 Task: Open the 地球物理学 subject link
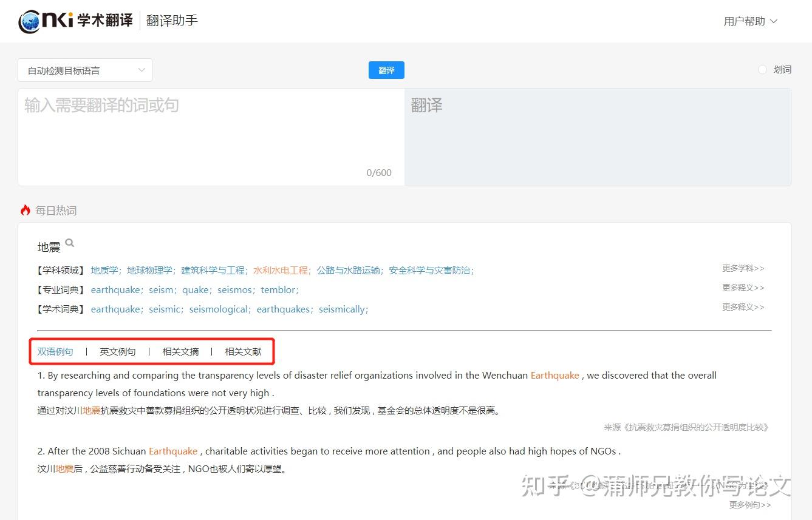pos(149,271)
